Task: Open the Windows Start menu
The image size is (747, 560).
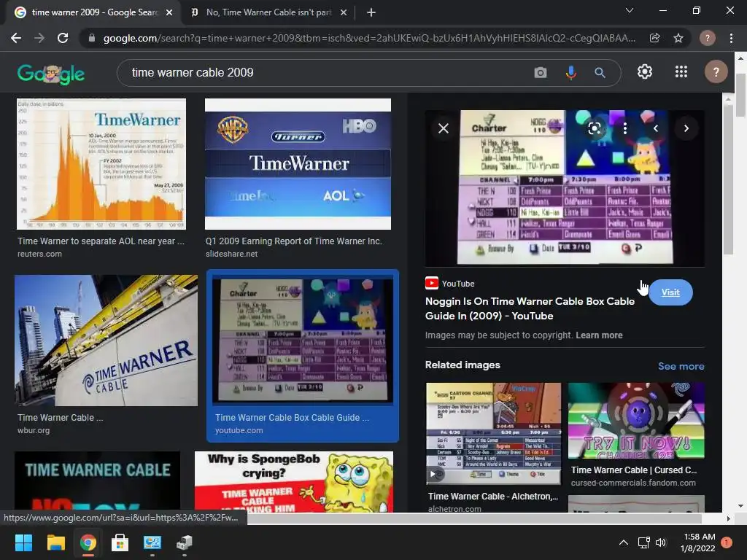Action: pos(23,542)
